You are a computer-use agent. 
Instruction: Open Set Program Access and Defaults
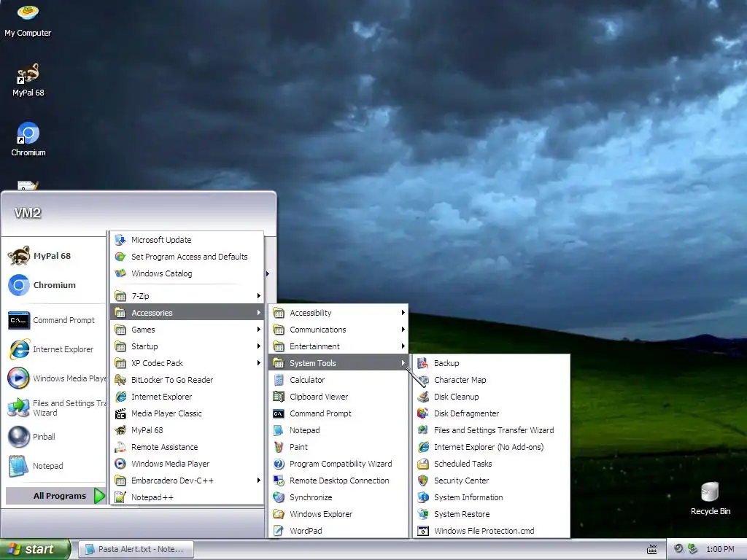point(187,256)
